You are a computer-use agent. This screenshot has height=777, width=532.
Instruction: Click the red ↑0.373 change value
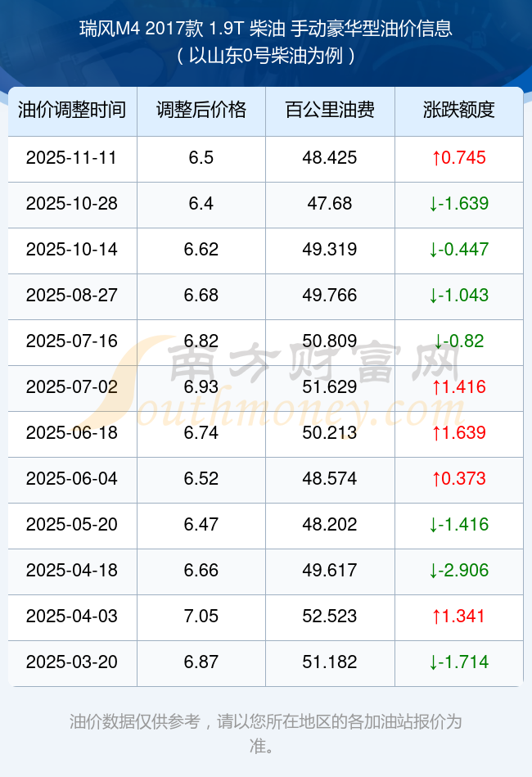click(x=458, y=479)
